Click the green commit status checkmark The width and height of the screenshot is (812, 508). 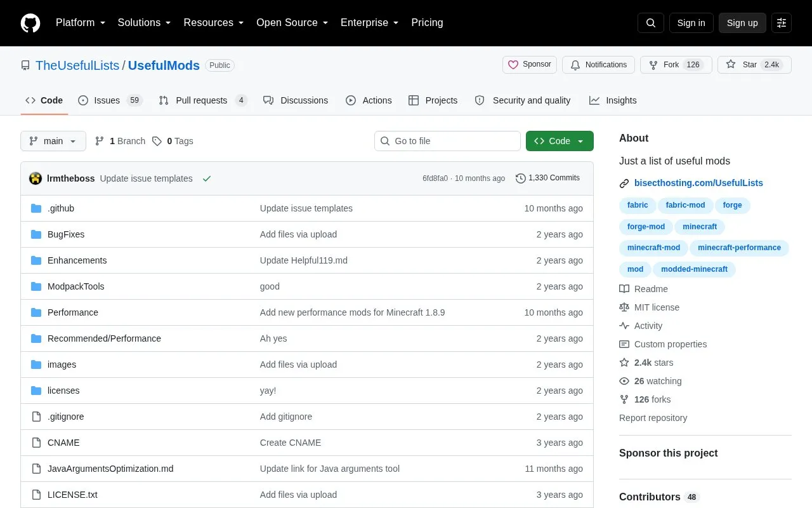point(206,178)
